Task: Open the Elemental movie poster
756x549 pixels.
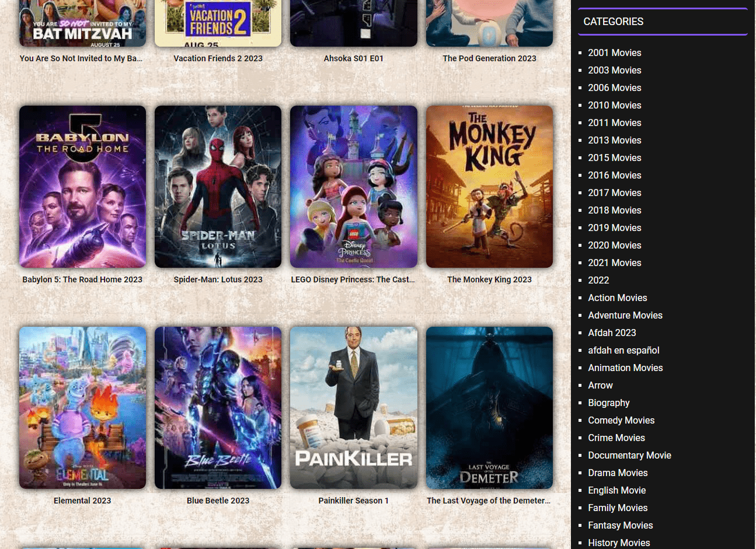Action: [82, 408]
